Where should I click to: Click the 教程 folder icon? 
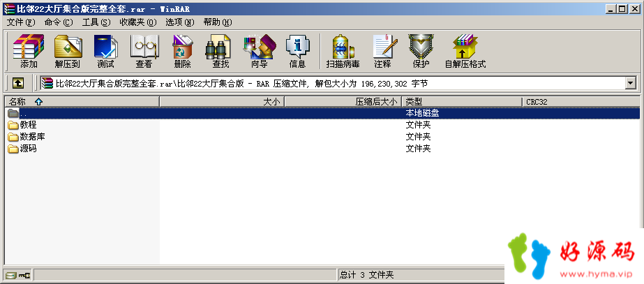[x=13, y=125]
